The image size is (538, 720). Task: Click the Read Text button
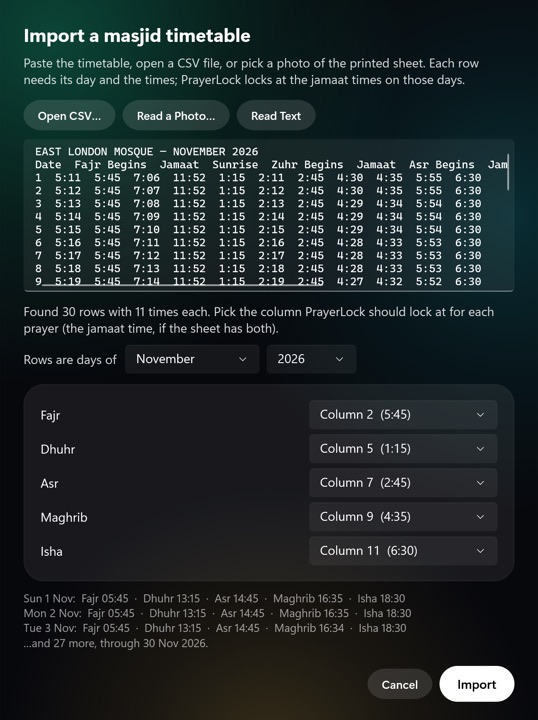[x=276, y=116]
